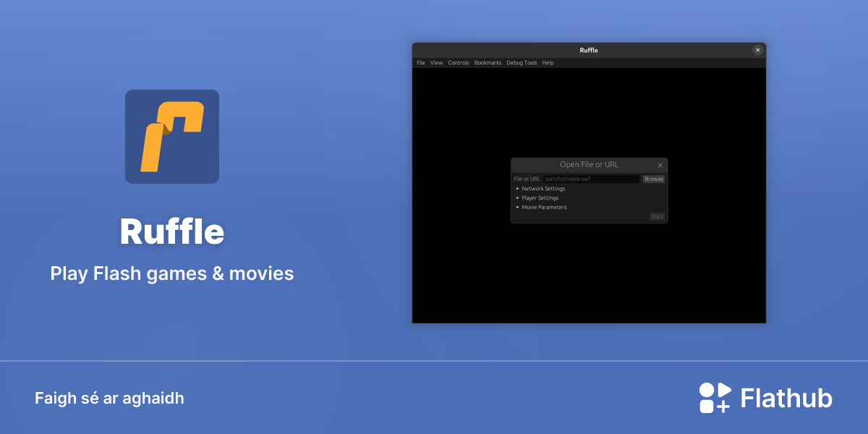The width and height of the screenshot is (868, 434).
Task: Expand Player Settings section
Action: 537,198
